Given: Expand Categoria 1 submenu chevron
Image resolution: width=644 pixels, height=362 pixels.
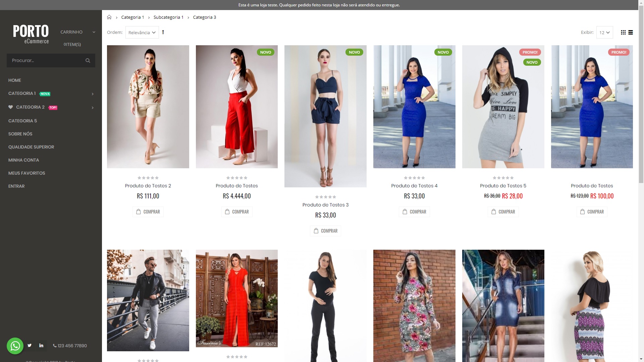Looking at the screenshot, I should pos(93,94).
